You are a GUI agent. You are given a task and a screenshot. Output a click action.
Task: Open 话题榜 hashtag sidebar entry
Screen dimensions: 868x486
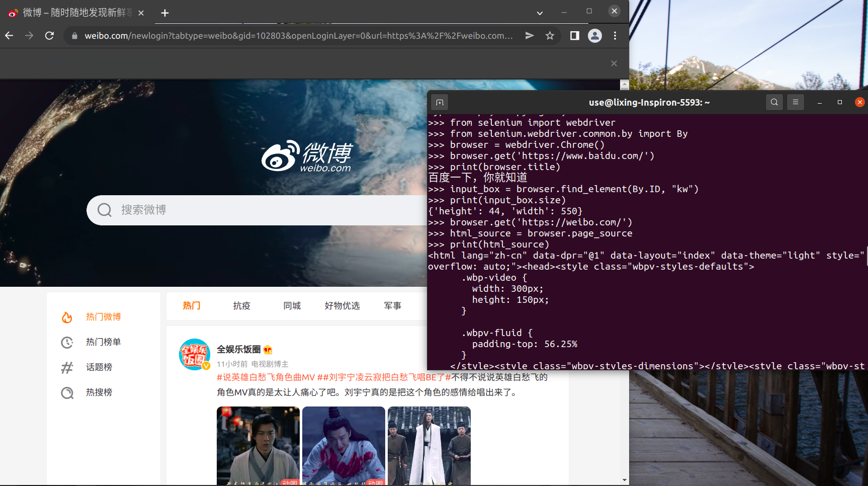point(99,367)
